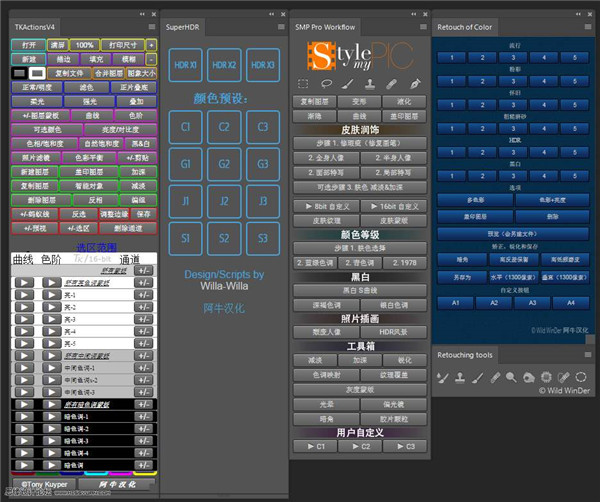The width and height of the screenshot is (600, 502).
Task: Select the lasso tool in SMP Pro Workflow
Action: click(x=326, y=83)
